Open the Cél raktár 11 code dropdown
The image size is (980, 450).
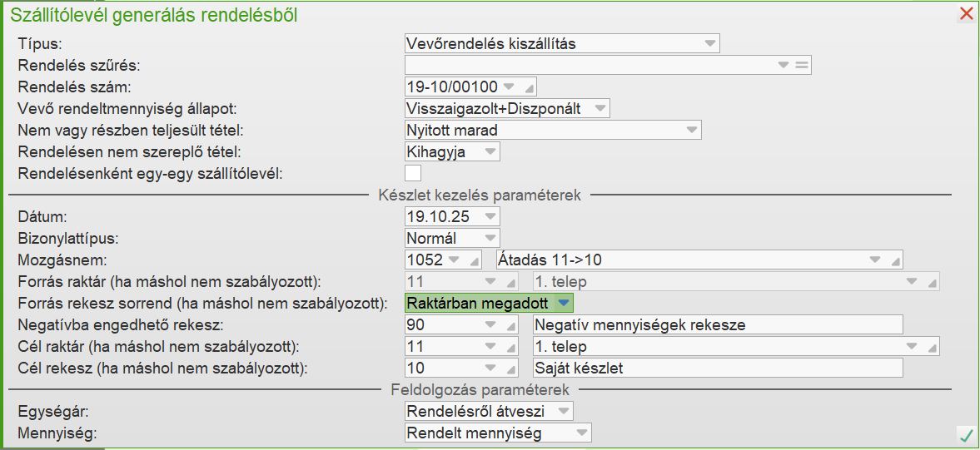click(491, 346)
